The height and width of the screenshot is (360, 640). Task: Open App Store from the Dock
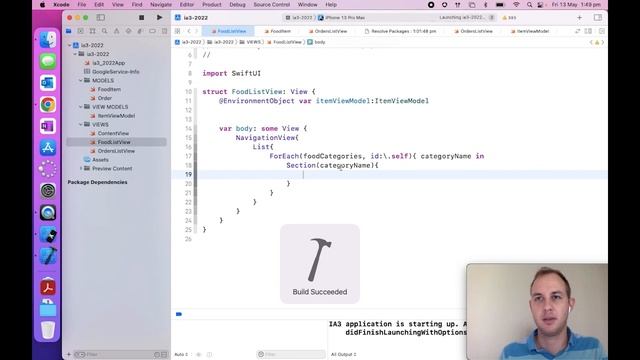tap(48, 148)
